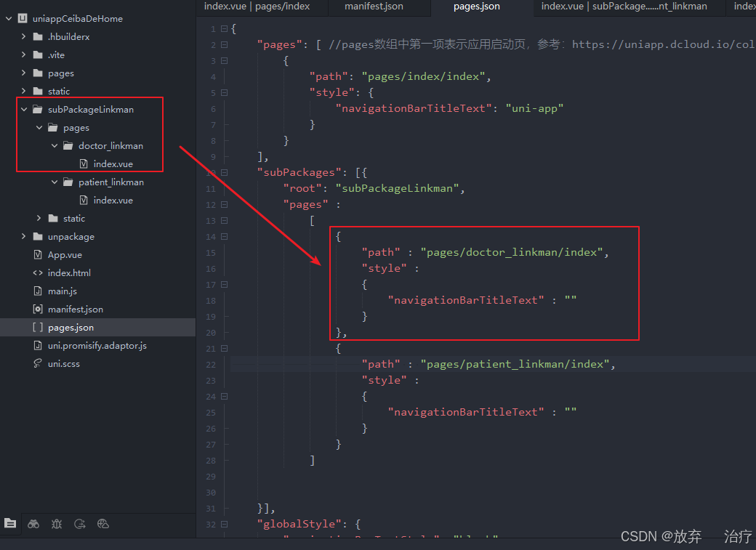Switch to the manifest.json tab
This screenshot has height=550, width=756.
click(374, 7)
